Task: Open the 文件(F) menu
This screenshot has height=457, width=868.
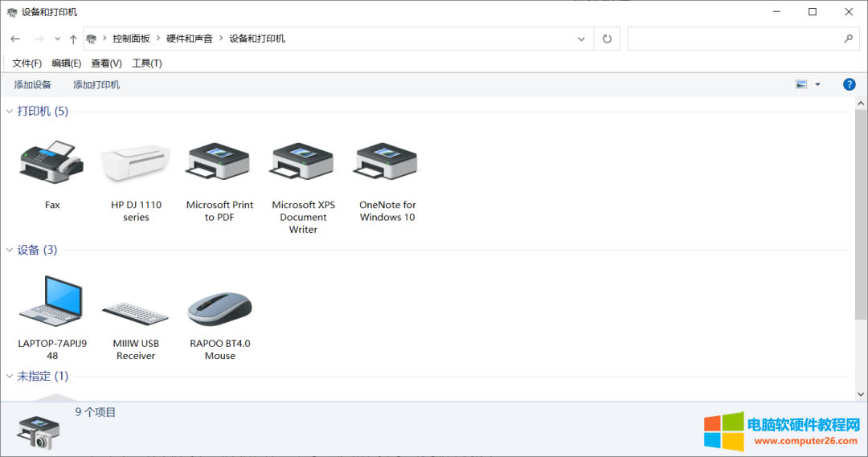Action: [27, 63]
